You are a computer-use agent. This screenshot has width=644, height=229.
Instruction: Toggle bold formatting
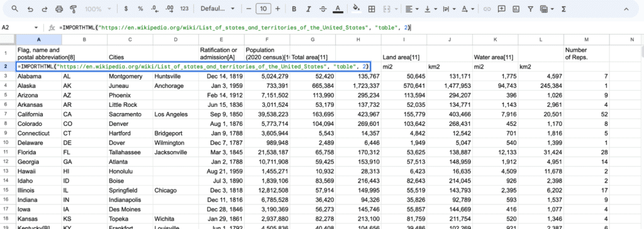click(294, 9)
